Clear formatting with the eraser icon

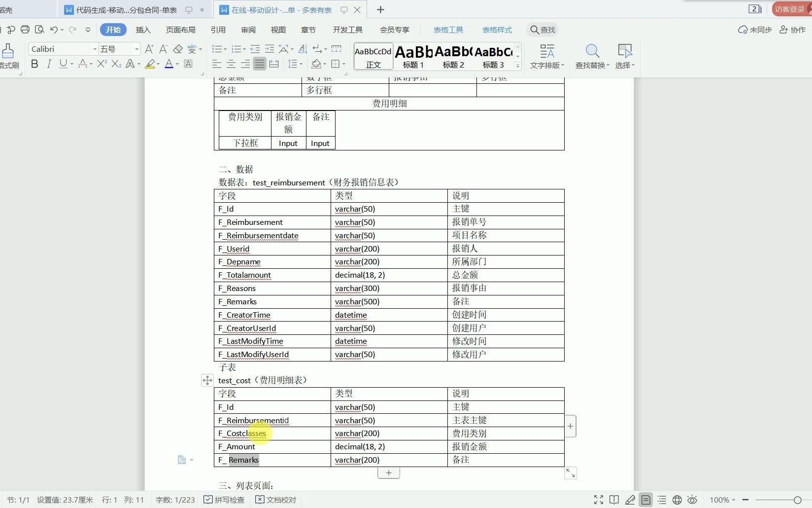click(178, 49)
